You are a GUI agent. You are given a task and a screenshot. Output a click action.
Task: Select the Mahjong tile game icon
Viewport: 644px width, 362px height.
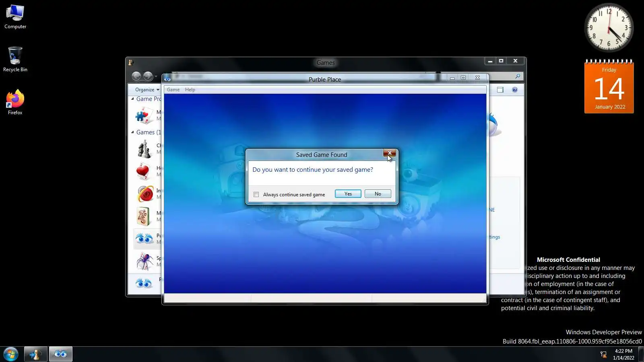point(143,216)
